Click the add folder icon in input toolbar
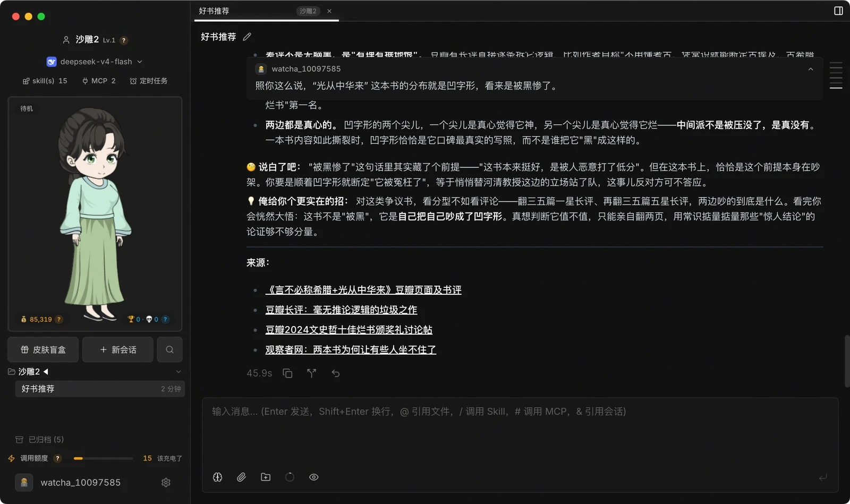The width and height of the screenshot is (850, 504). click(266, 477)
